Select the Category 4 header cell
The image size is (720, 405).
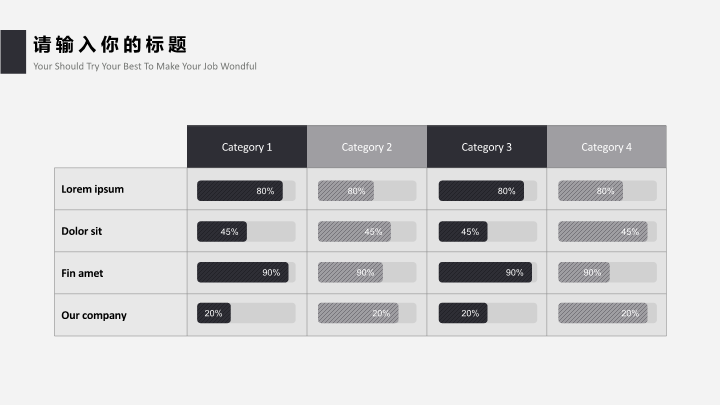pos(607,147)
